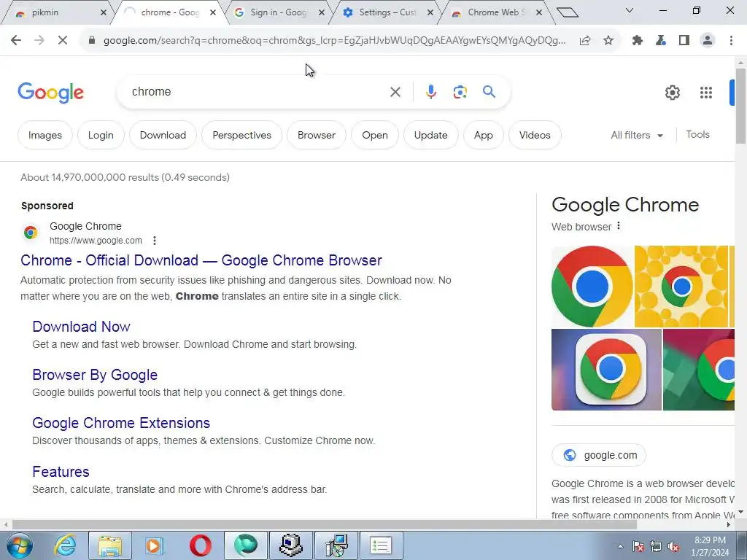The width and height of the screenshot is (747, 560).
Task: Filter results by Images
Action: coord(44,135)
